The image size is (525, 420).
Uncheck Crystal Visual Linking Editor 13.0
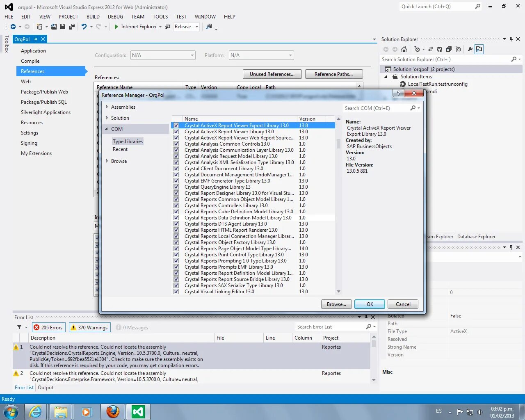(x=176, y=292)
